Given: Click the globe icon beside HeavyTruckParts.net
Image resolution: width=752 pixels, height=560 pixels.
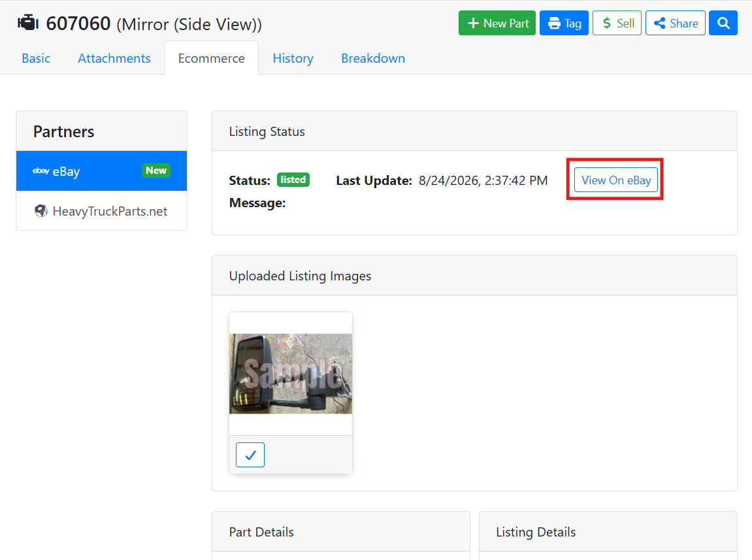Looking at the screenshot, I should point(41,210).
